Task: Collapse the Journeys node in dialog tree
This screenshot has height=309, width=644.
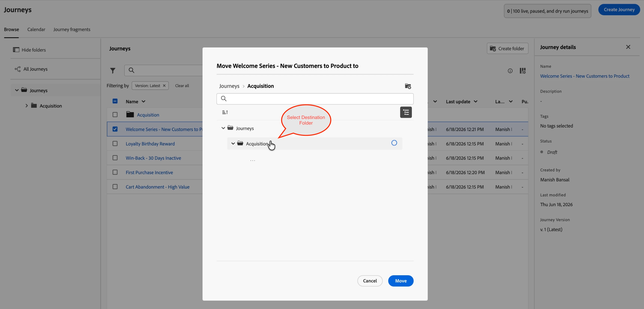Action: tap(223, 128)
